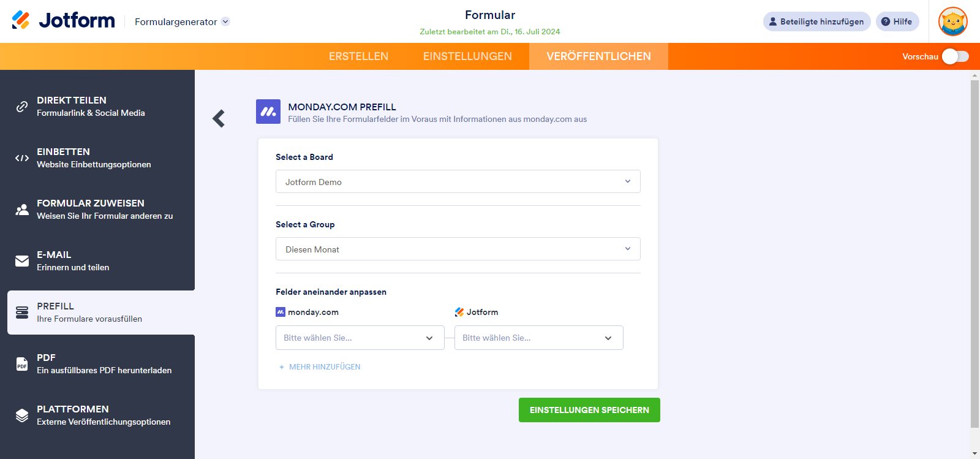The image size is (980, 459).
Task: Open the monday.com field dropdown
Action: [x=360, y=338]
